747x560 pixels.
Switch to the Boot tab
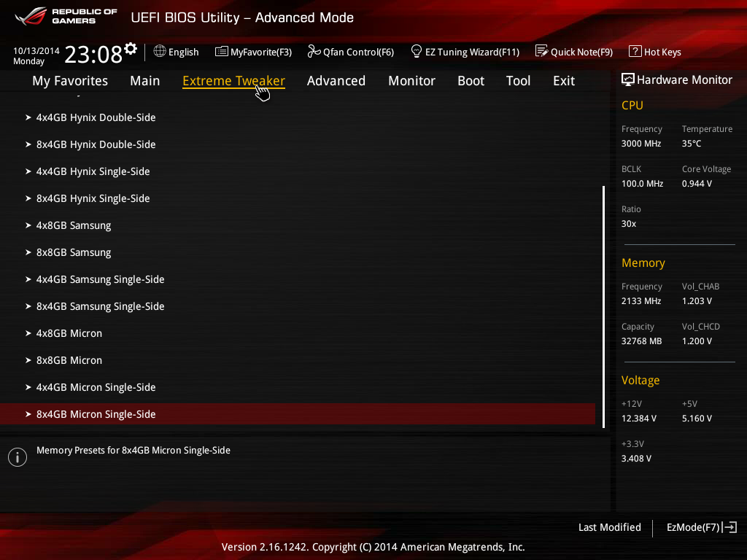pos(471,81)
